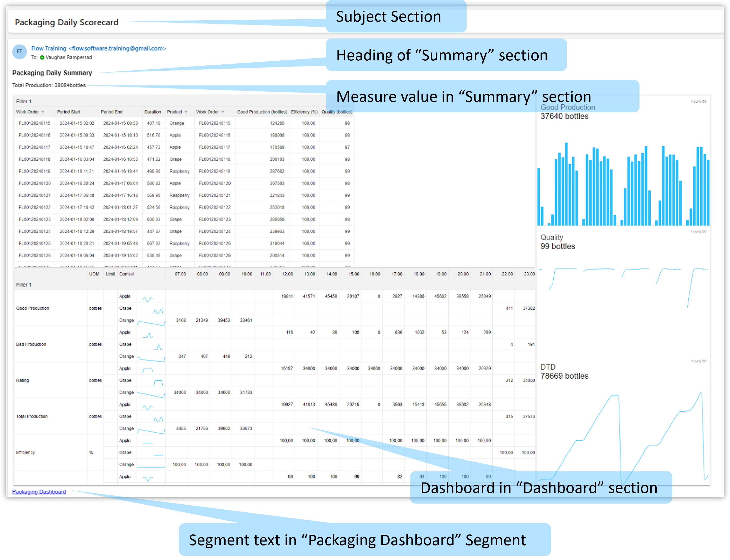Image resolution: width=730 pixels, height=560 pixels.
Task: Select Bad Production value 449
Action: click(226, 356)
